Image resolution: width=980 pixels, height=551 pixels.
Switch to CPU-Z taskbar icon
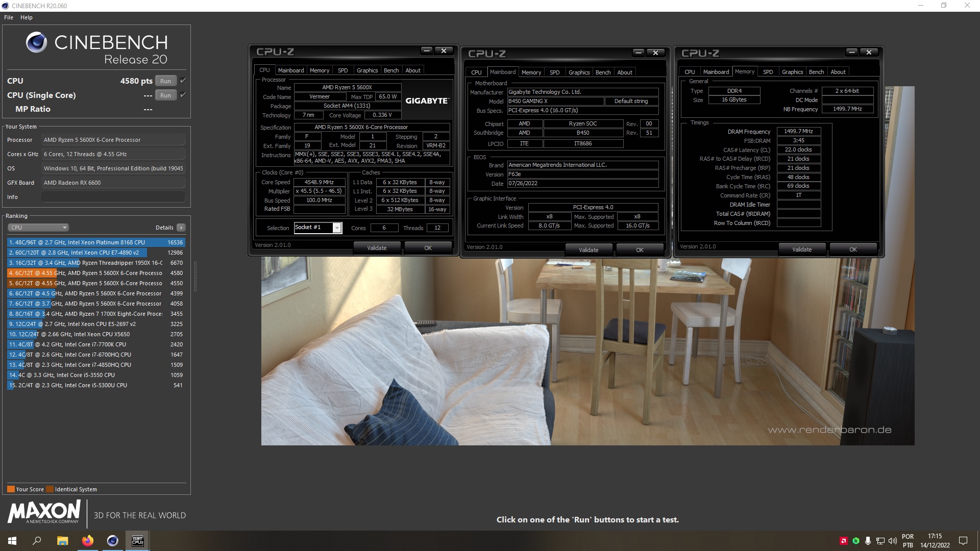pyautogui.click(x=138, y=541)
